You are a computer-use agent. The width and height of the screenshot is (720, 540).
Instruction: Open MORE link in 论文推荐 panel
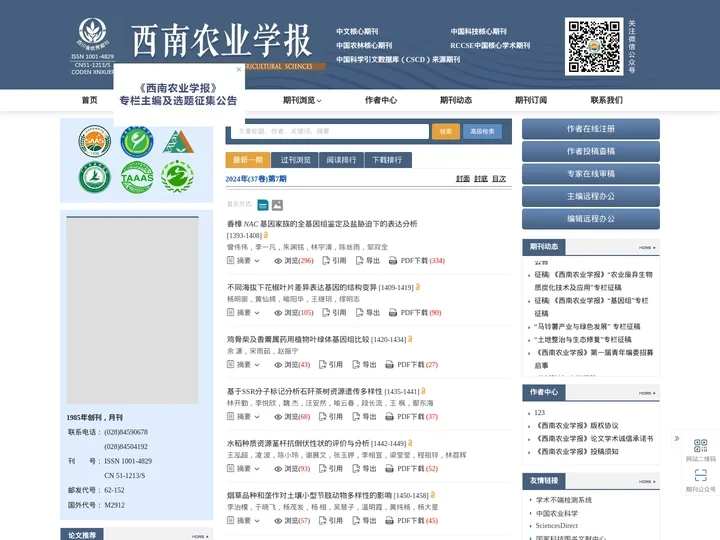click(x=200, y=536)
